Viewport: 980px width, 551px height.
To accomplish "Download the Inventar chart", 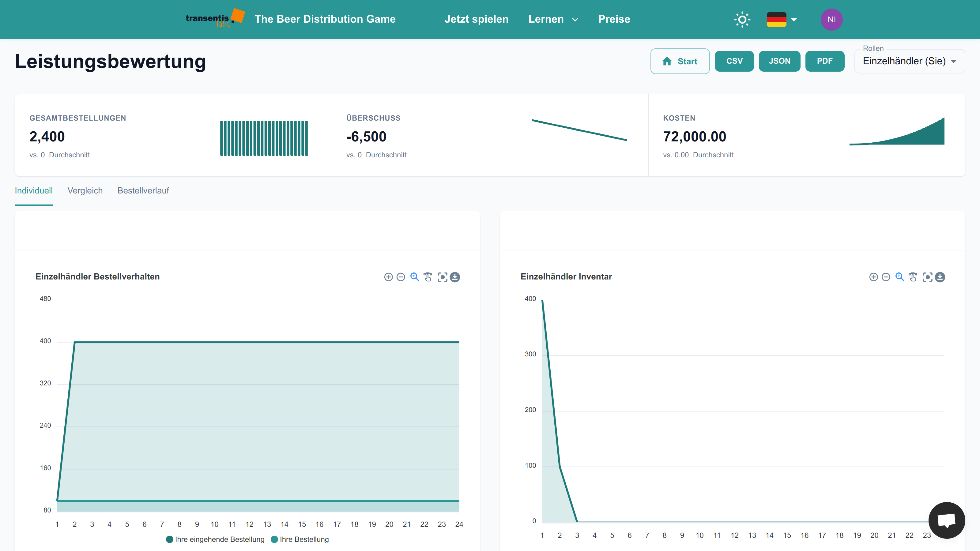I will click(940, 277).
